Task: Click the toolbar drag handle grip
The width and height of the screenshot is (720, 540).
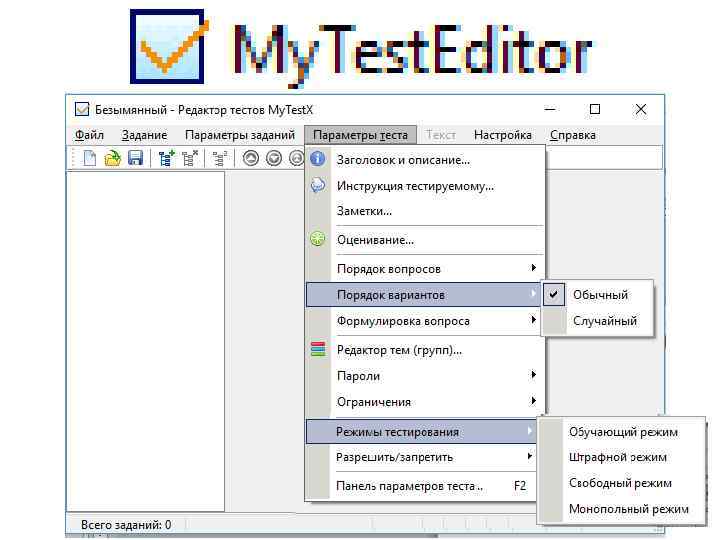Action: pos(73,158)
